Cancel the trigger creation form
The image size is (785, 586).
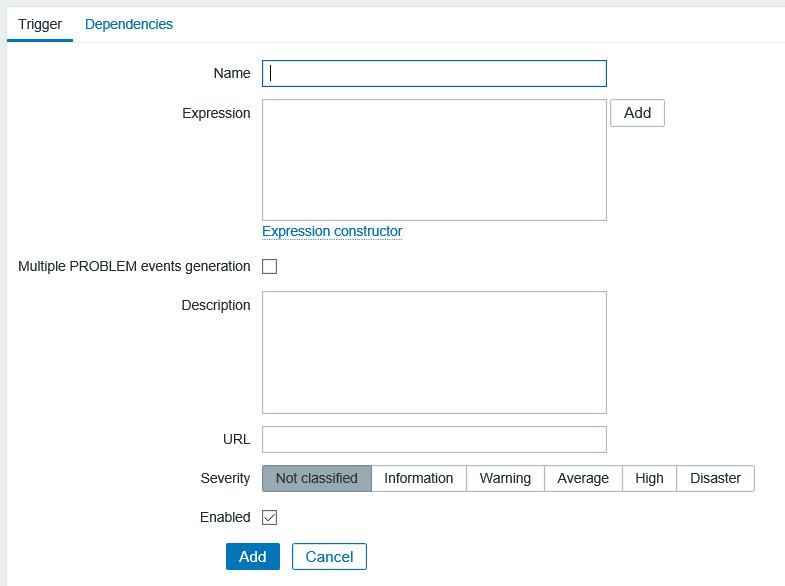(x=329, y=556)
